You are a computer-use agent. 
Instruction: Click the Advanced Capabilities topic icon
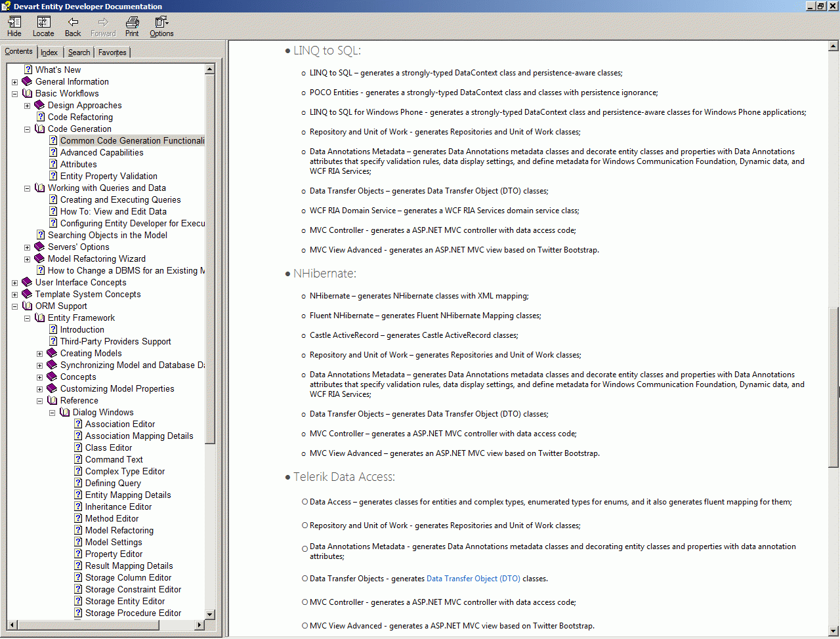(53, 152)
